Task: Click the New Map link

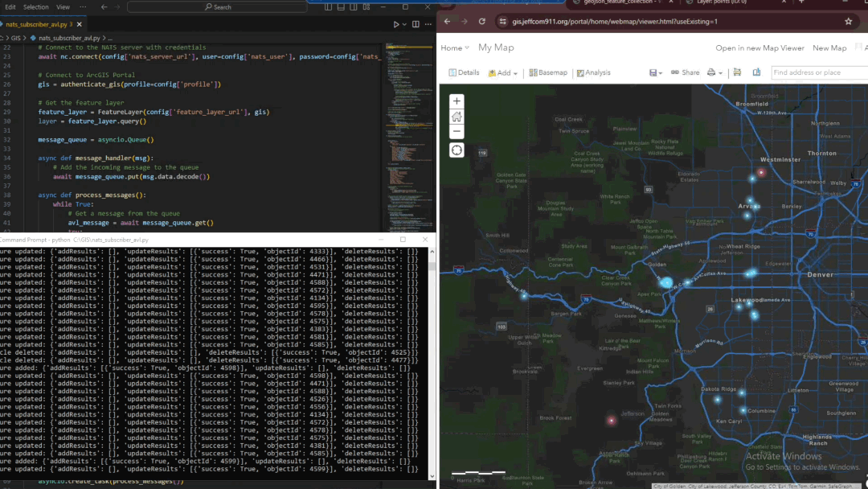Action: pyautogui.click(x=829, y=48)
